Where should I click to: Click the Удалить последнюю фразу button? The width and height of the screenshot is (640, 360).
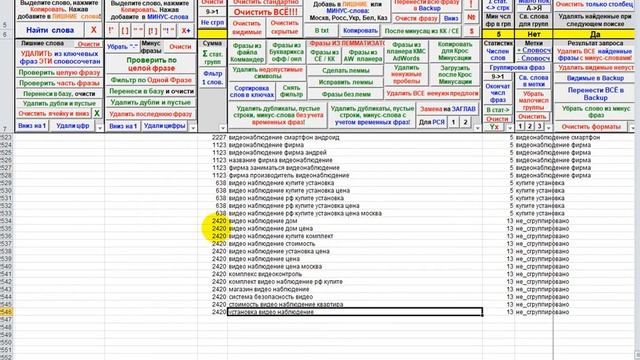tap(151, 114)
